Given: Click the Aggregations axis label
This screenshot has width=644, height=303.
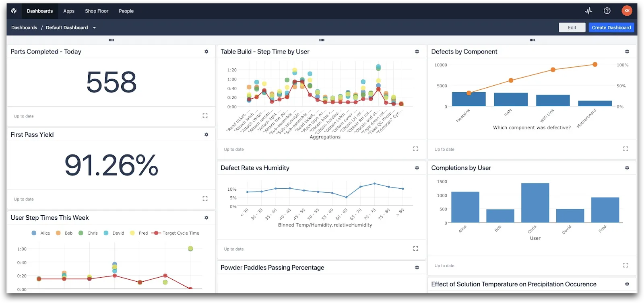Looking at the screenshot, I should click(325, 137).
